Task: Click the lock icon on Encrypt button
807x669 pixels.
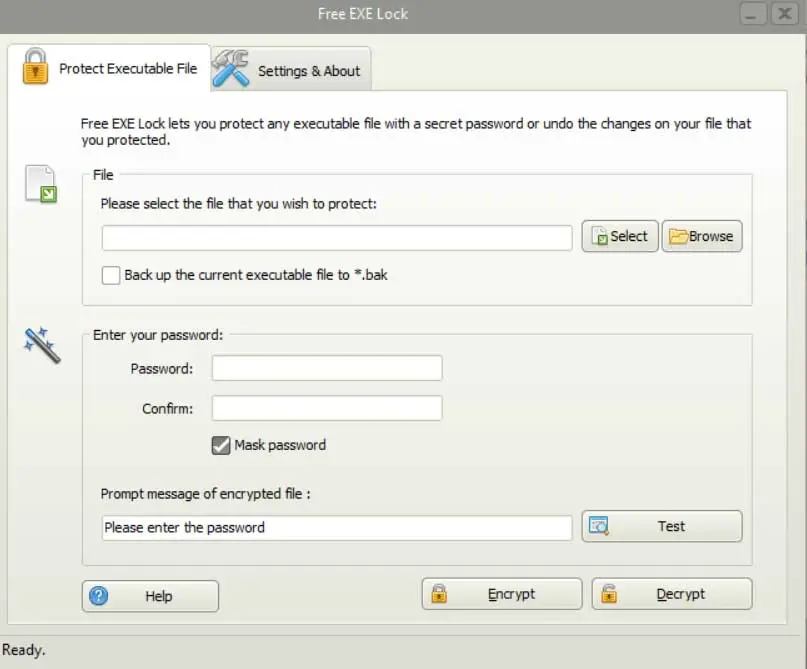Action: (438, 594)
